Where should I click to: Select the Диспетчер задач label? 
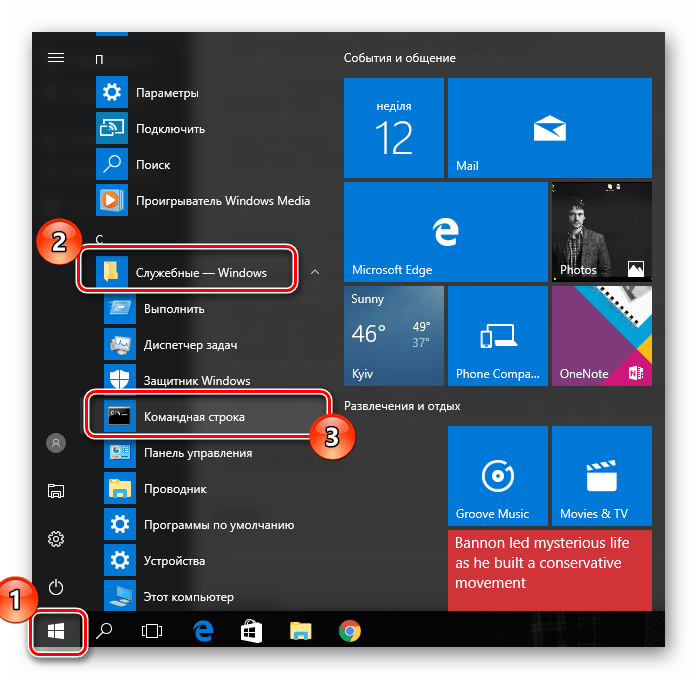tap(190, 345)
